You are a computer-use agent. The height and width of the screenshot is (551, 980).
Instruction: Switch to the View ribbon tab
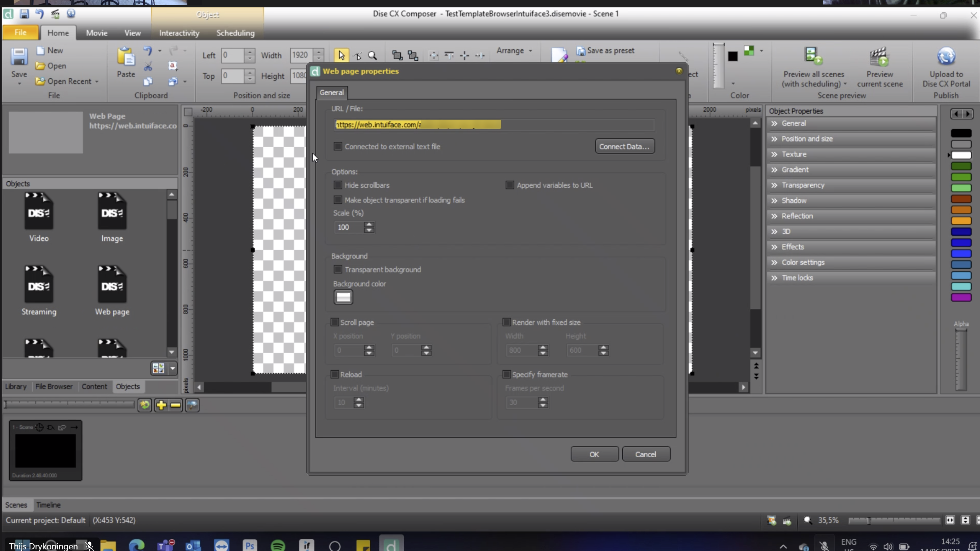[x=132, y=33]
